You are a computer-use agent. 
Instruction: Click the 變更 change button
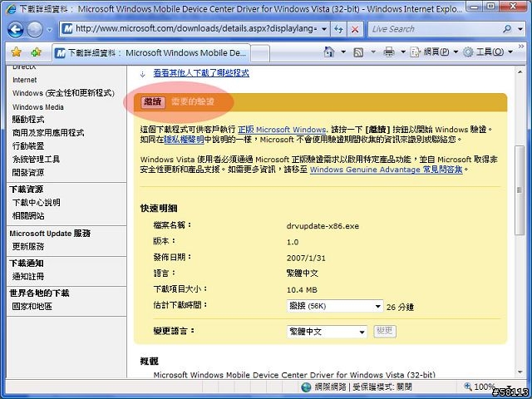(x=385, y=331)
